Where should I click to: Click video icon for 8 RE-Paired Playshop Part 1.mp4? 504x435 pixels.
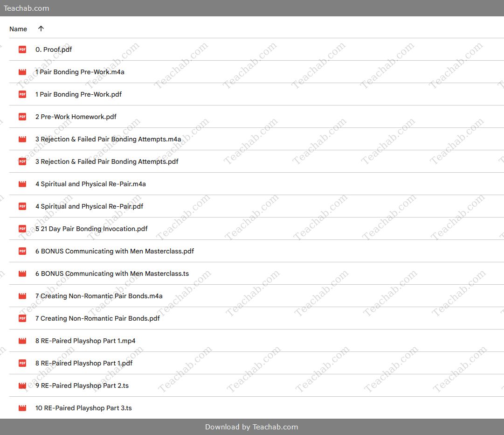click(22, 341)
